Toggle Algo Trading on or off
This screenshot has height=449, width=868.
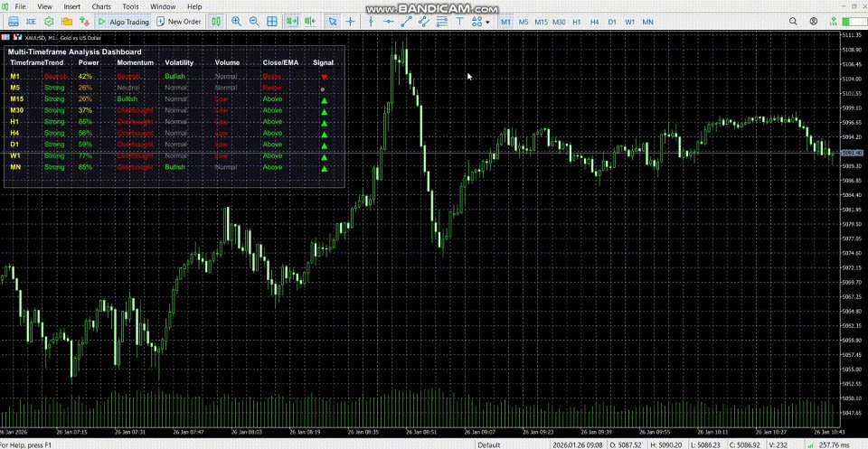tap(123, 22)
